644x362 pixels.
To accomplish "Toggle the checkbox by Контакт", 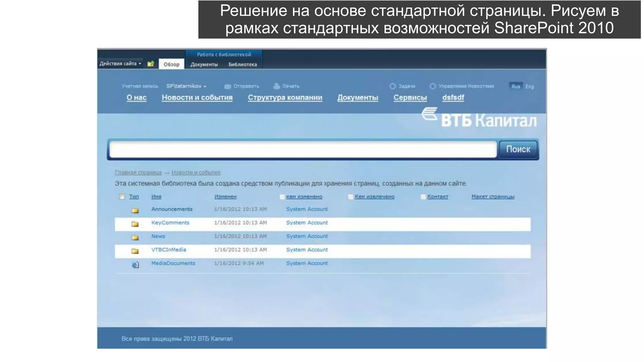I will (x=423, y=197).
